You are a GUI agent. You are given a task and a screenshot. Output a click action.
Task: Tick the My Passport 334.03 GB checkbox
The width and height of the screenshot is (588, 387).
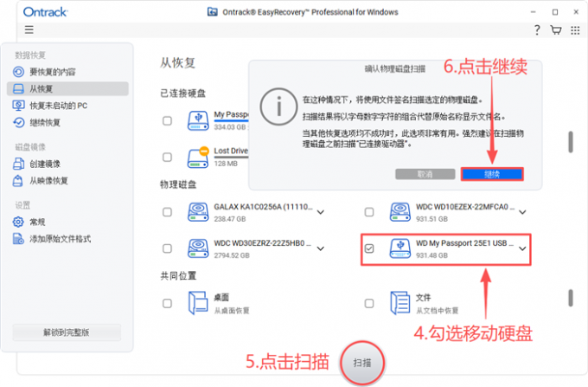click(167, 121)
